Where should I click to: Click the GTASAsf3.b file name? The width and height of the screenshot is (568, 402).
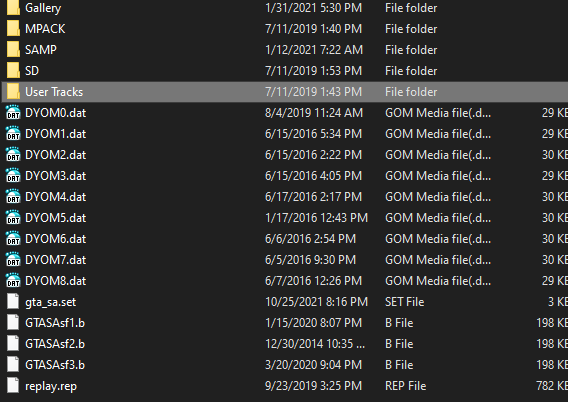(x=55, y=365)
